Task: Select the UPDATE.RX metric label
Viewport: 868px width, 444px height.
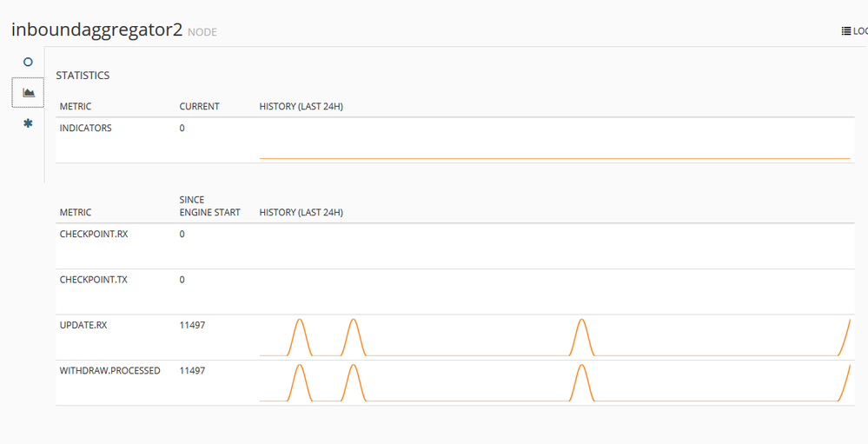Action: (x=83, y=325)
